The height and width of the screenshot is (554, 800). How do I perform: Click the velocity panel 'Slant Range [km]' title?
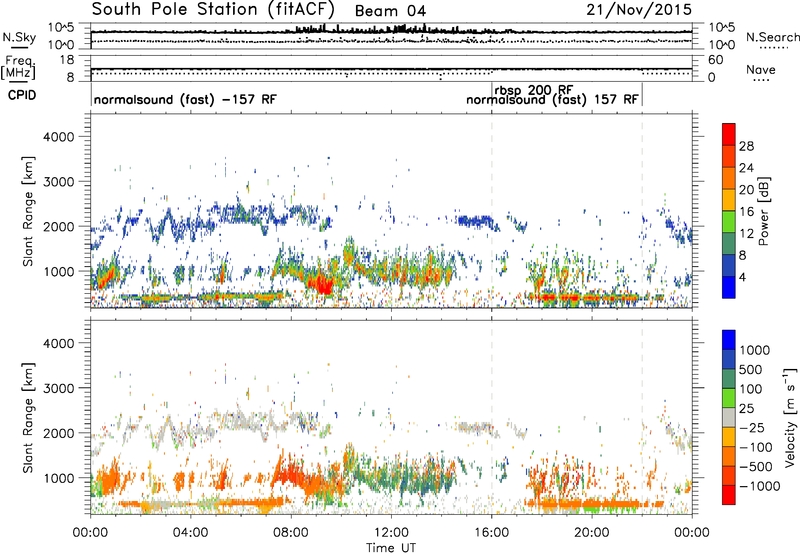28,418
